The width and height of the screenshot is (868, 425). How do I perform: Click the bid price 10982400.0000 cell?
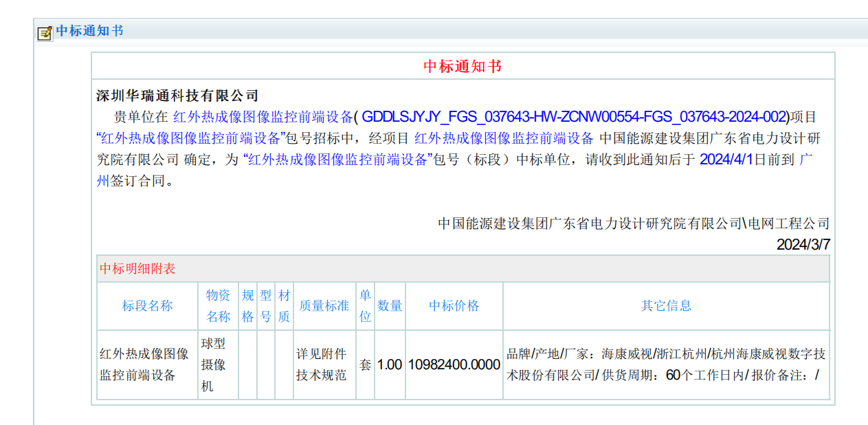(454, 364)
